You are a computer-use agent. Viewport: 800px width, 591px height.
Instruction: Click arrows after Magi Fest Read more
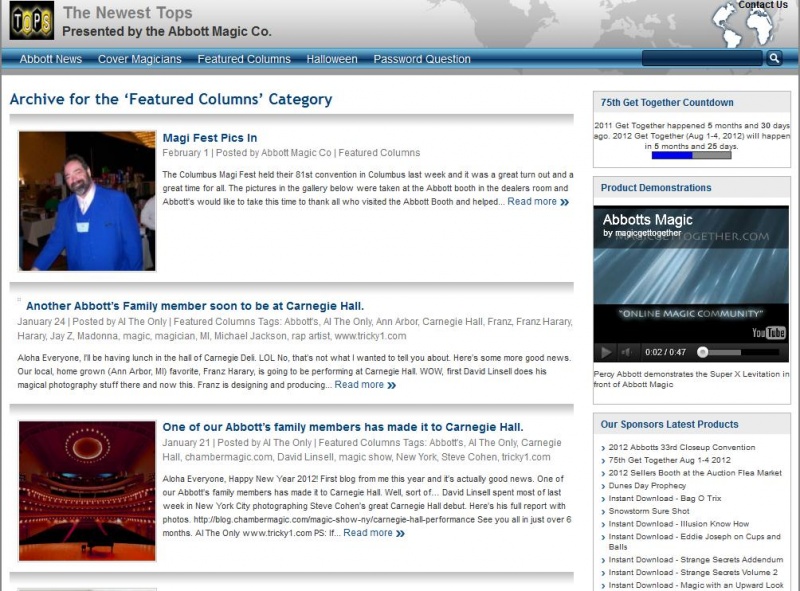click(565, 202)
